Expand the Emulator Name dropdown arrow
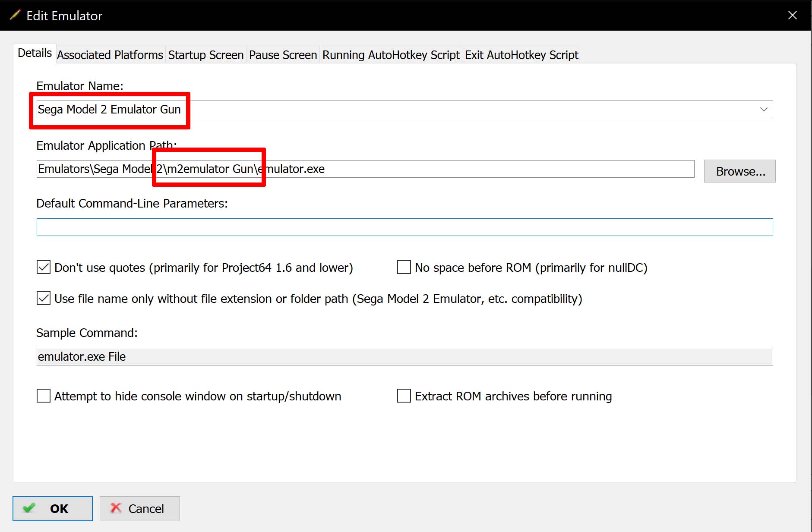812x532 pixels. (x=763, y=110)
